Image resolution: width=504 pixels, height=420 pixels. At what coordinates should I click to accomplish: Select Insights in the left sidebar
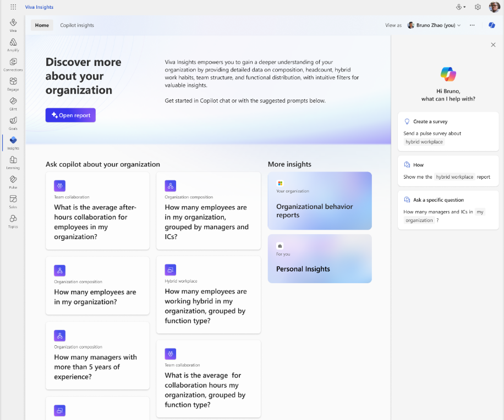coord(13,143)
